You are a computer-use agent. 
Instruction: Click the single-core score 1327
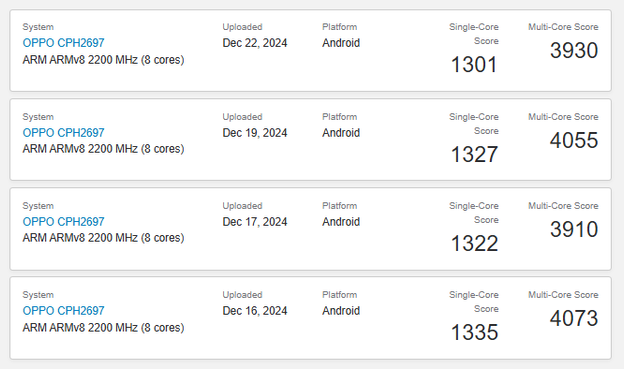(x=474, y=154)
